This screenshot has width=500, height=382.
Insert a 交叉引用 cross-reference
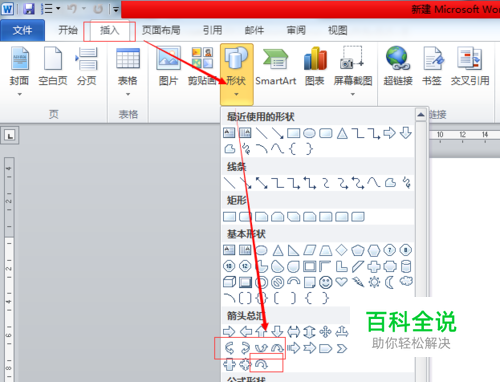(x=470, y=66)
